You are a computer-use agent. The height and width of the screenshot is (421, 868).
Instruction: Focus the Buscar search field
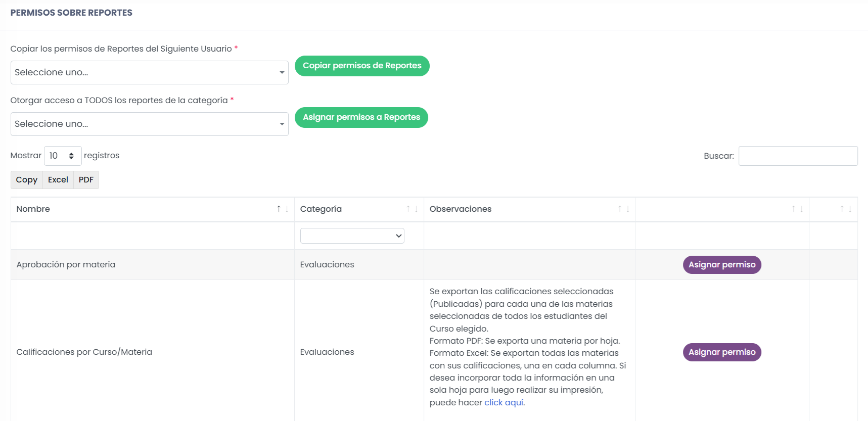(x=798, y=156)
